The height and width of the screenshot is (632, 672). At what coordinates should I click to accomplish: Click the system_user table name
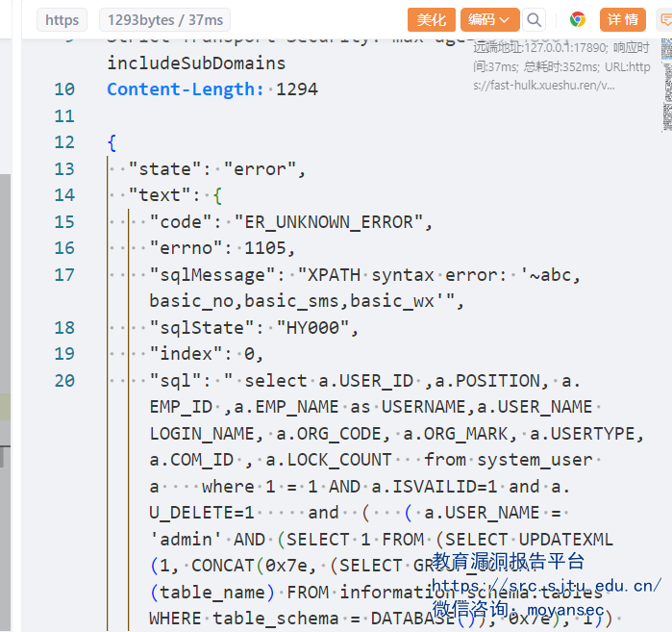535,460
